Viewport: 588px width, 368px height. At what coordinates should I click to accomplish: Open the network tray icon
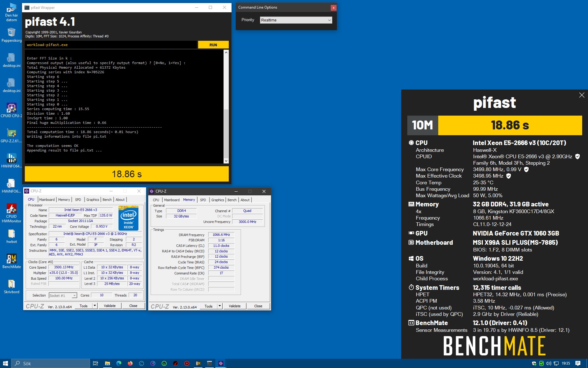(556, 363)
